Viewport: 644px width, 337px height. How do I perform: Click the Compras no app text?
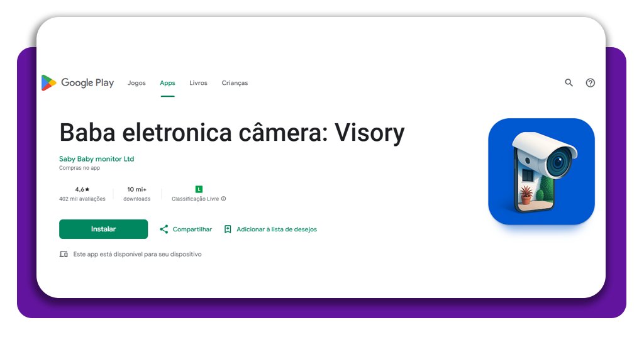click(80, 168)
